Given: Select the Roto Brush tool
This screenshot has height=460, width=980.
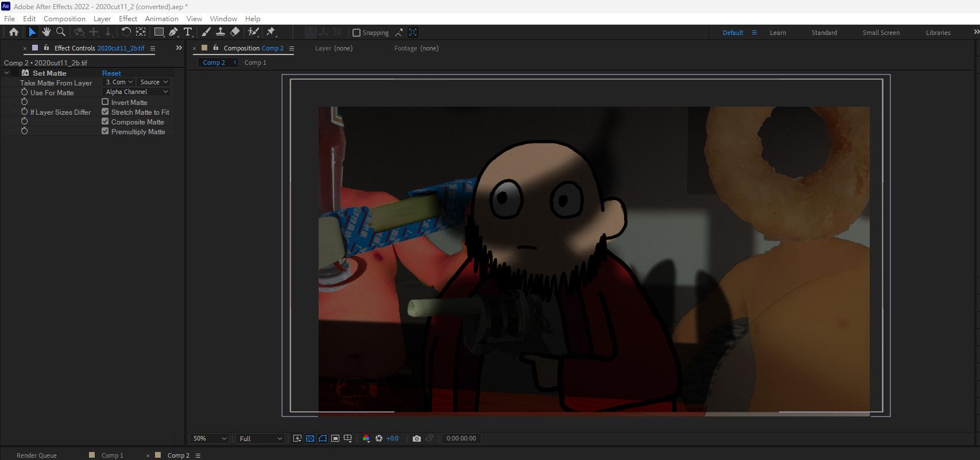Looking at the screenshot, I should pyautogui.click(x=253, y=32).
